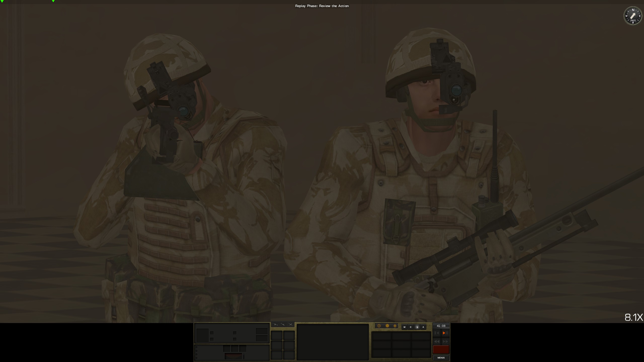Skip to replay start button
The width and height of the screenshot is (644, 362).
click(437, 333)
